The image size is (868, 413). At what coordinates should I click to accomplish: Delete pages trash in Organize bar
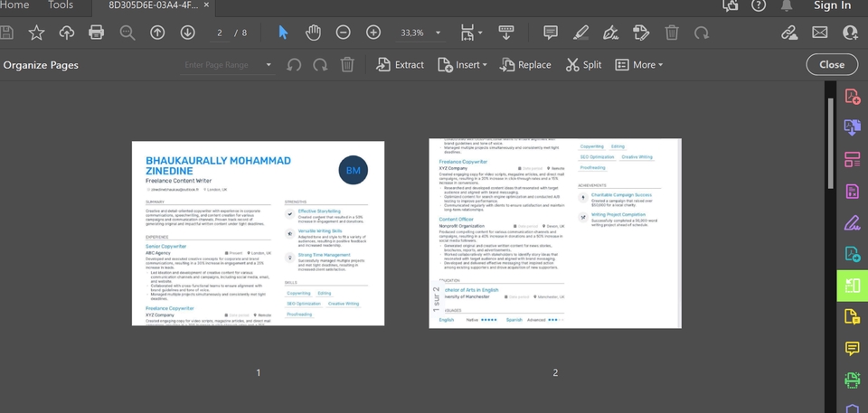[x=347, y=65]
